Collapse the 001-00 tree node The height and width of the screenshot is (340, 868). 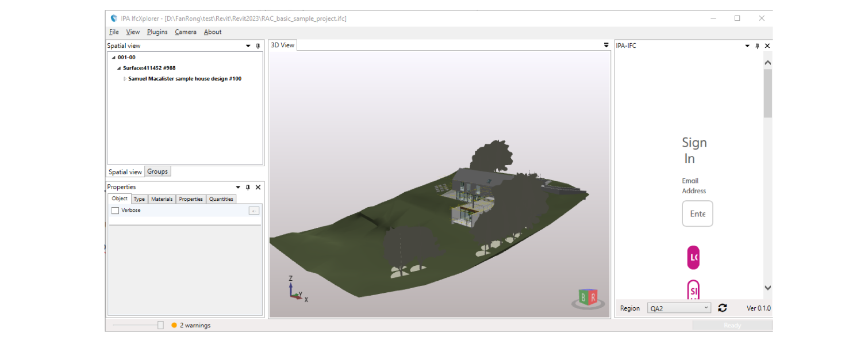point(113,58)
